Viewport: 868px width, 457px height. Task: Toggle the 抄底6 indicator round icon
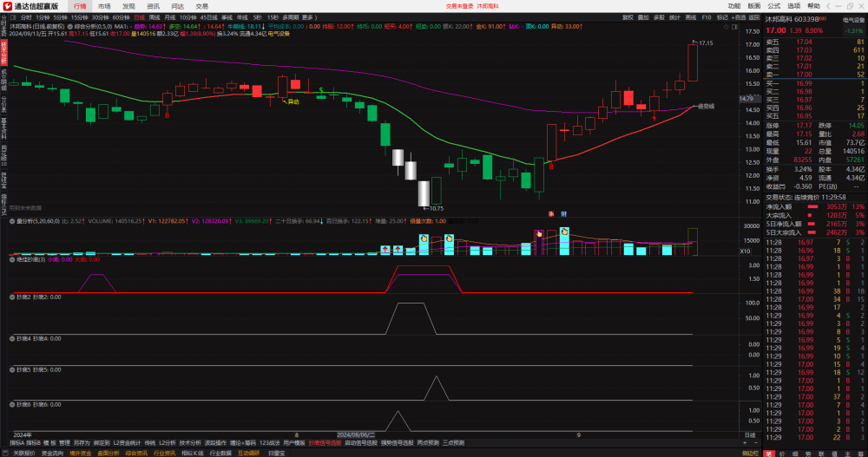12,404
